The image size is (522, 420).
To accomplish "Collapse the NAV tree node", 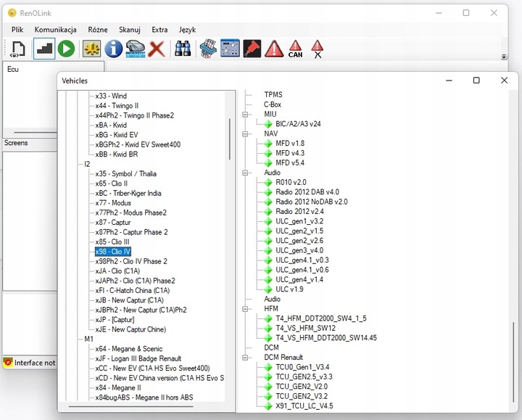I will click(246, 134).
